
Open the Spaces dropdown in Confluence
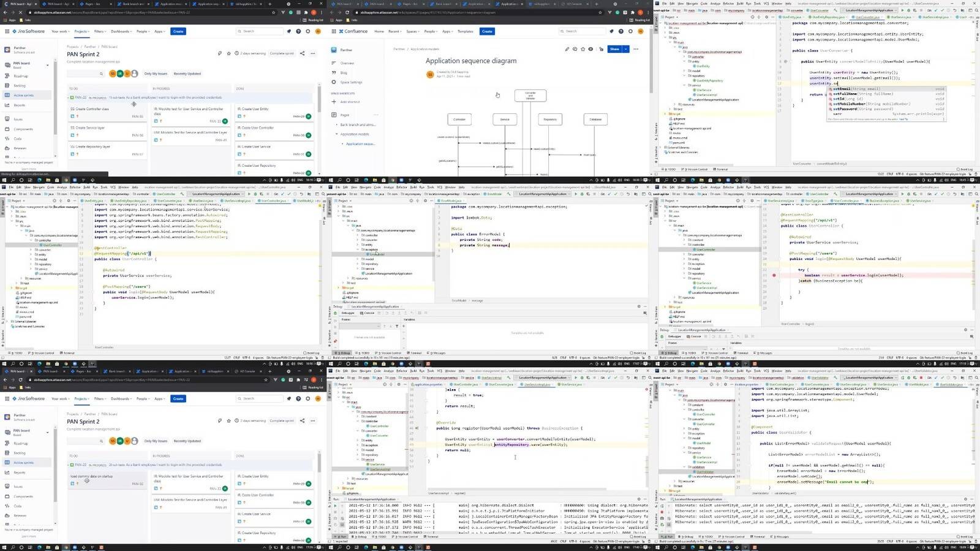click(x=412, y=31)
